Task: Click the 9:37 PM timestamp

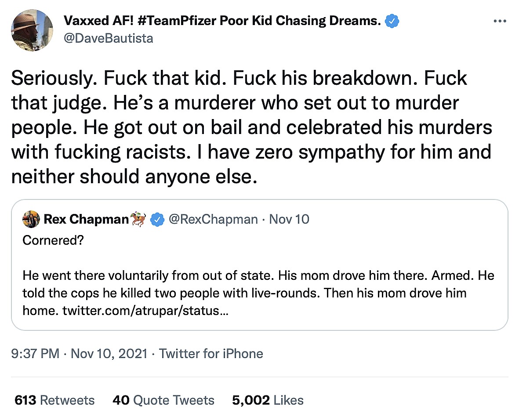Action: [x=36, y=354]
